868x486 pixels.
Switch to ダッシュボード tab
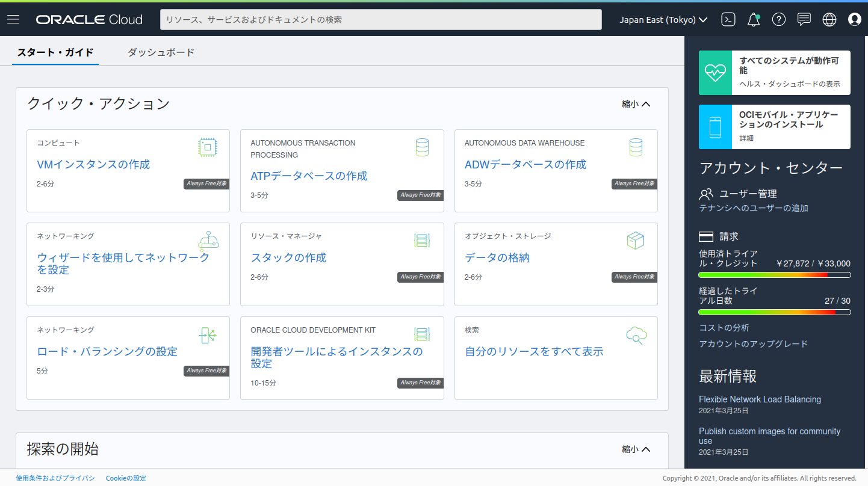[x=161, y=52]
